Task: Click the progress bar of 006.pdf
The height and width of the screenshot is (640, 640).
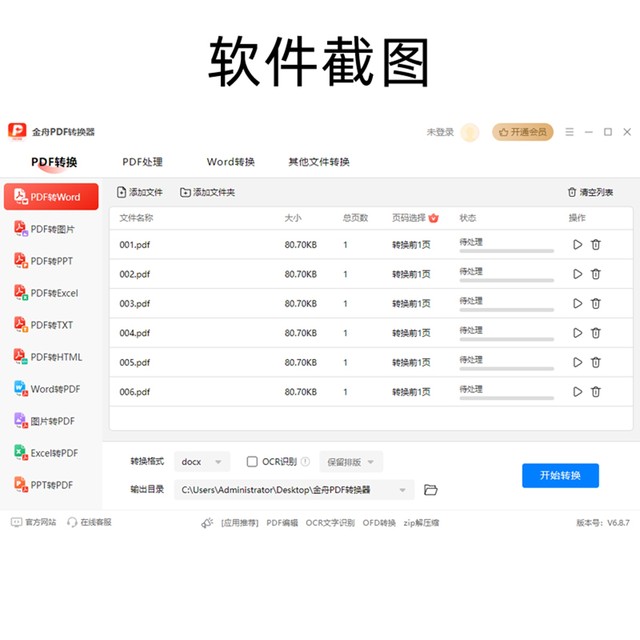Action: pyautogui.click(x=507, y=398)
